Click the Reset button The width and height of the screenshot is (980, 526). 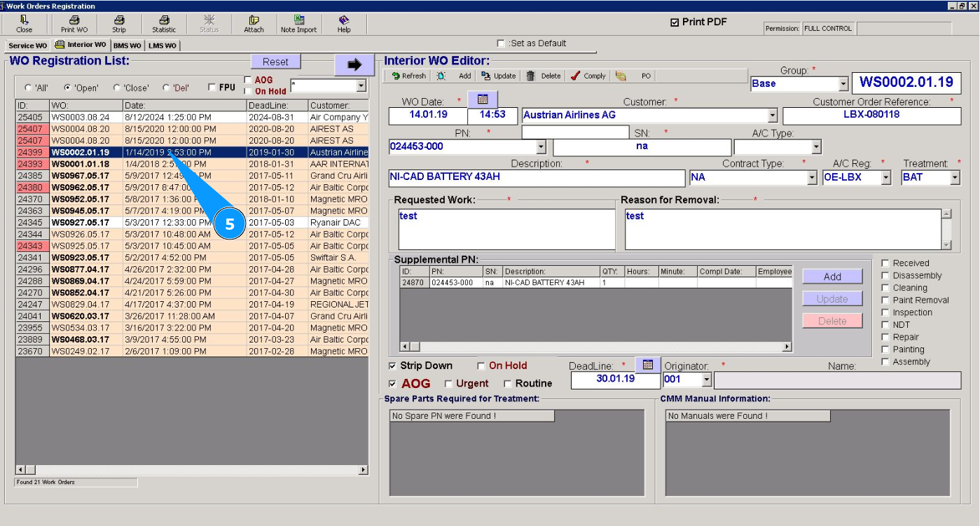[x=275, y=62]
